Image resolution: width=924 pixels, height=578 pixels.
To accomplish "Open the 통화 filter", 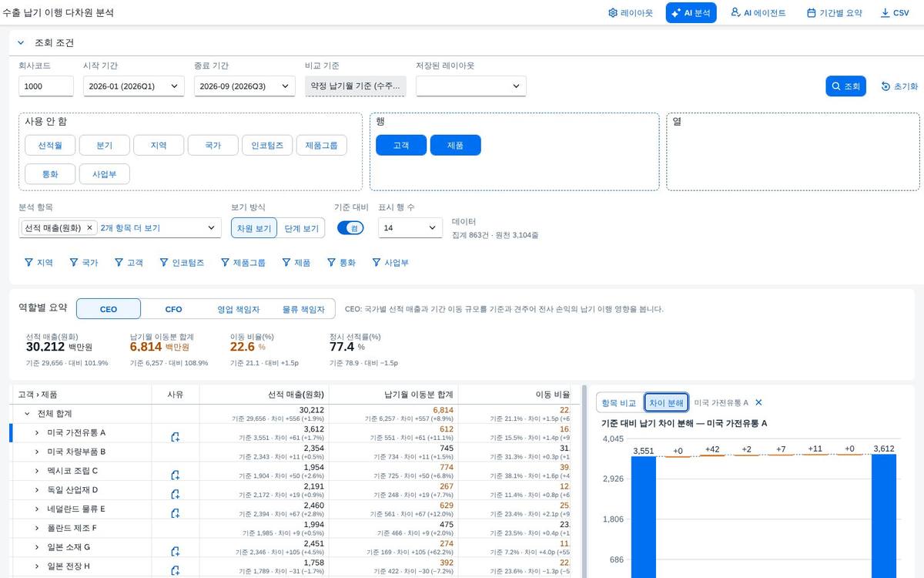I will (x=341, y=263).
